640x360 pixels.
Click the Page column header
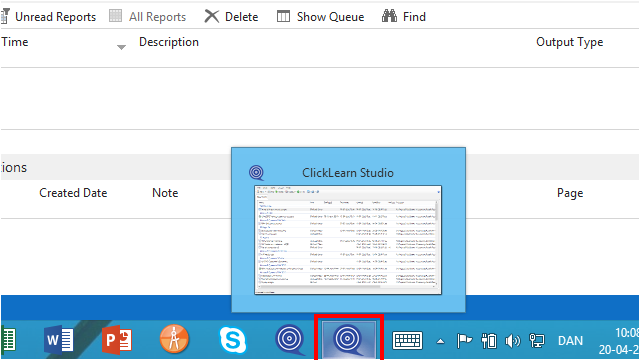(x=570, y=193)
